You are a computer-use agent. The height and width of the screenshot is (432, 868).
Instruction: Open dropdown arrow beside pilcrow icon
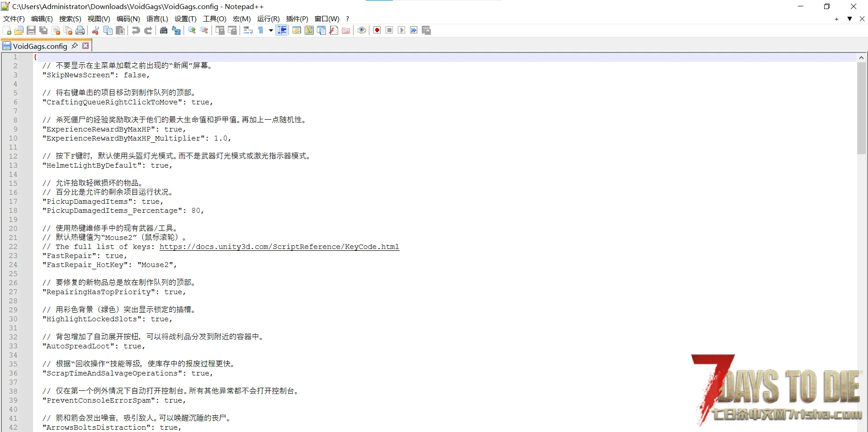[271, 30]
